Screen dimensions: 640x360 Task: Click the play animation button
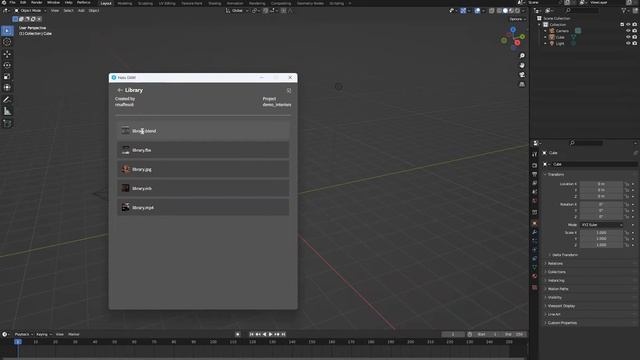[270, 334]
